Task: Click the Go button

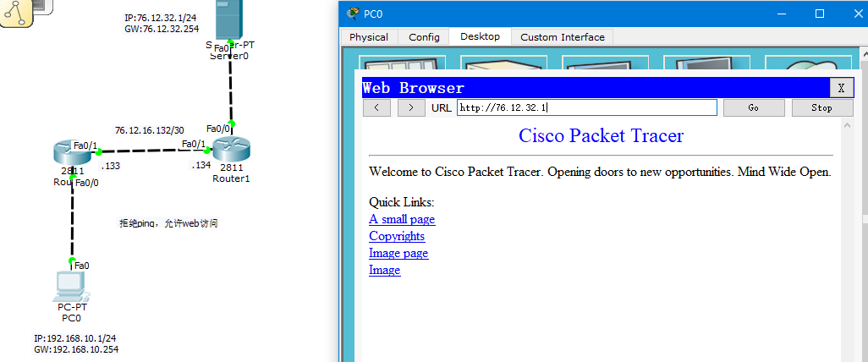Action: click(x=754, y=108)
